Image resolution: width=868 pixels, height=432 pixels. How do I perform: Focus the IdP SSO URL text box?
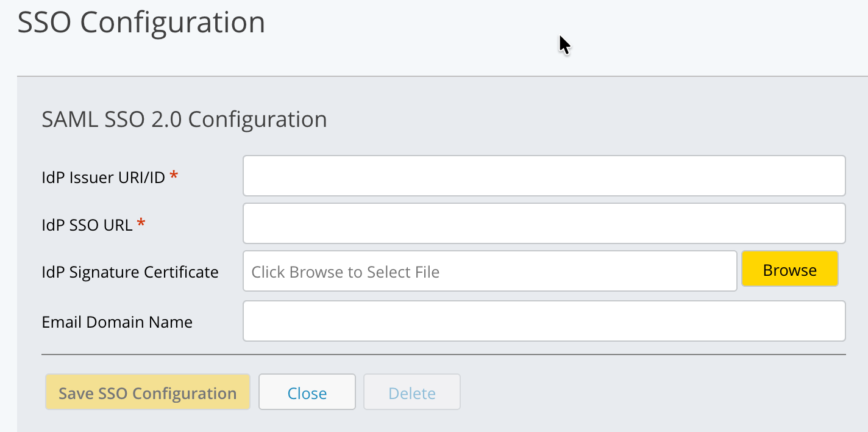tap(544, 223)
